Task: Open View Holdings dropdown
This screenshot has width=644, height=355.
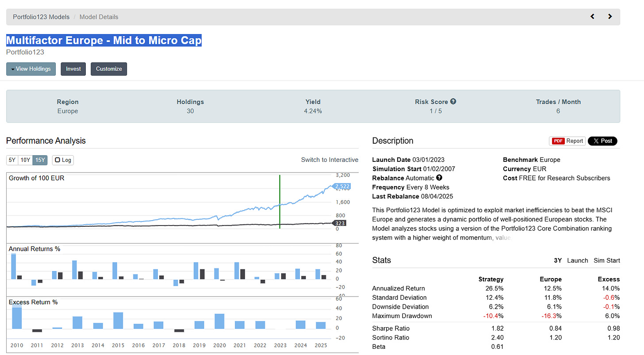Action: coord(31,69)
